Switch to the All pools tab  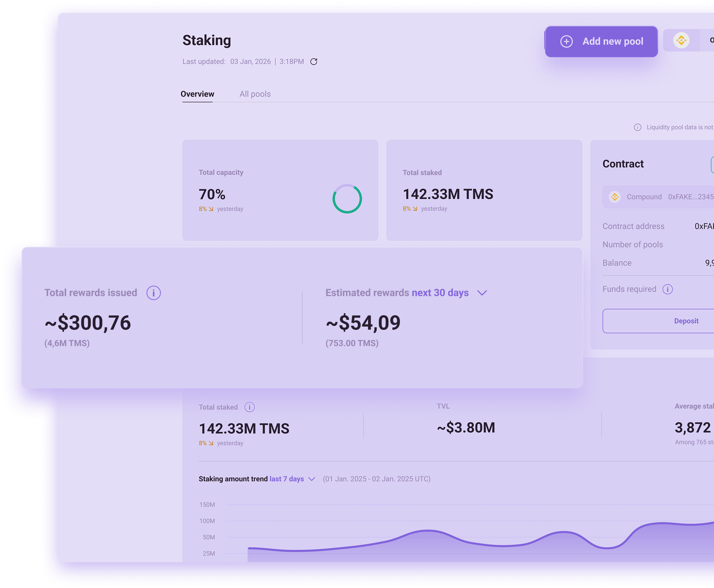pyautogui.click(x=255, y=94)
